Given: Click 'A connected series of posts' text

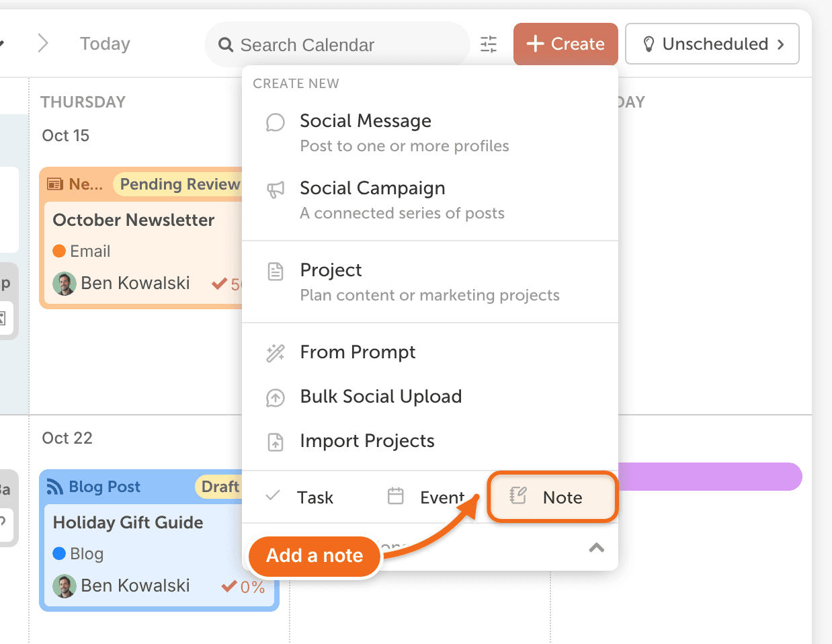Looking at the screenshot, I should point(402,213).
